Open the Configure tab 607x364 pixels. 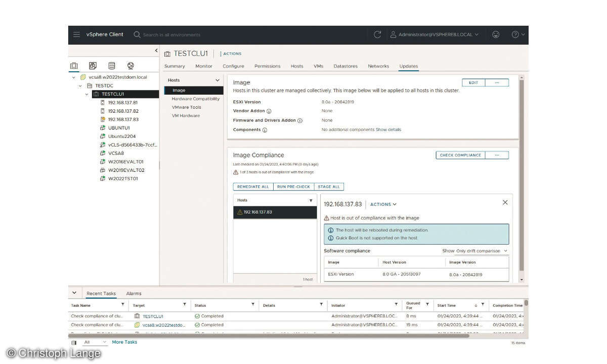[233, 66]
